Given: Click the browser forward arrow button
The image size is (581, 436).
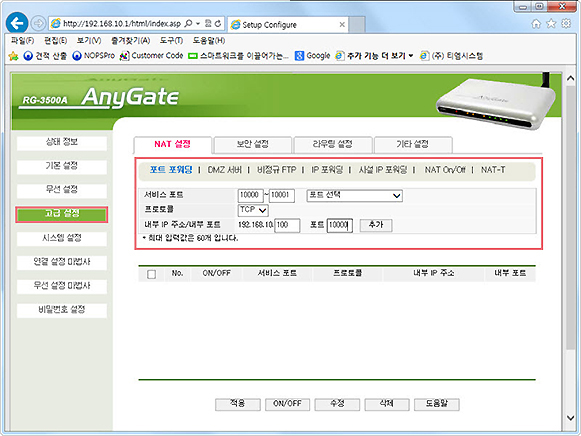Looking at the screenshot, I should point(38,24).
